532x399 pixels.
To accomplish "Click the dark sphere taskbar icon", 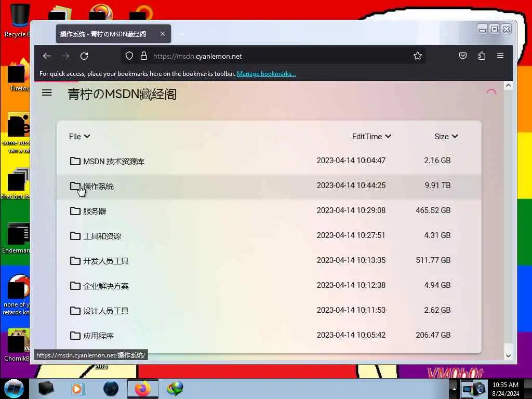I will [x=111, y=389].
